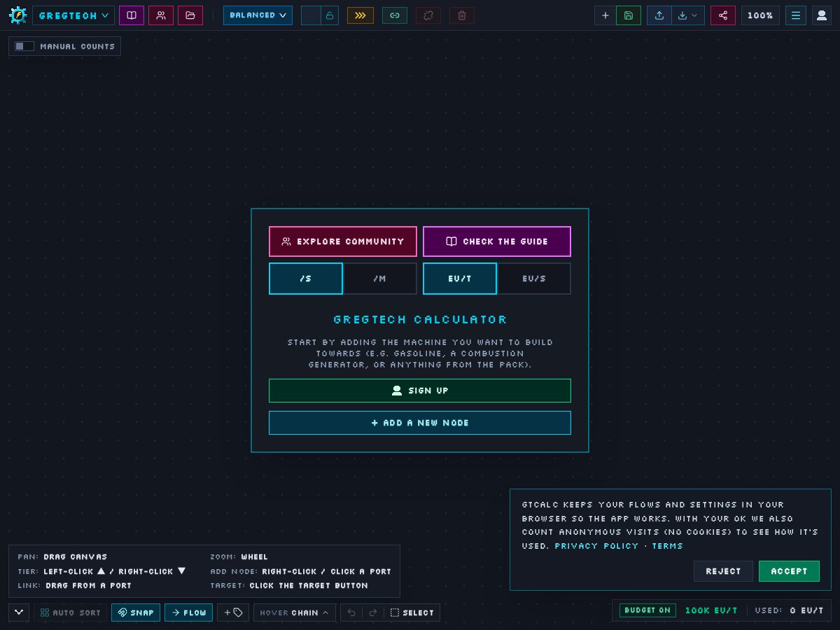Screen dimensions: 840x630
Task: Open the download options dropdown
Action: click(x=688, y=15)
